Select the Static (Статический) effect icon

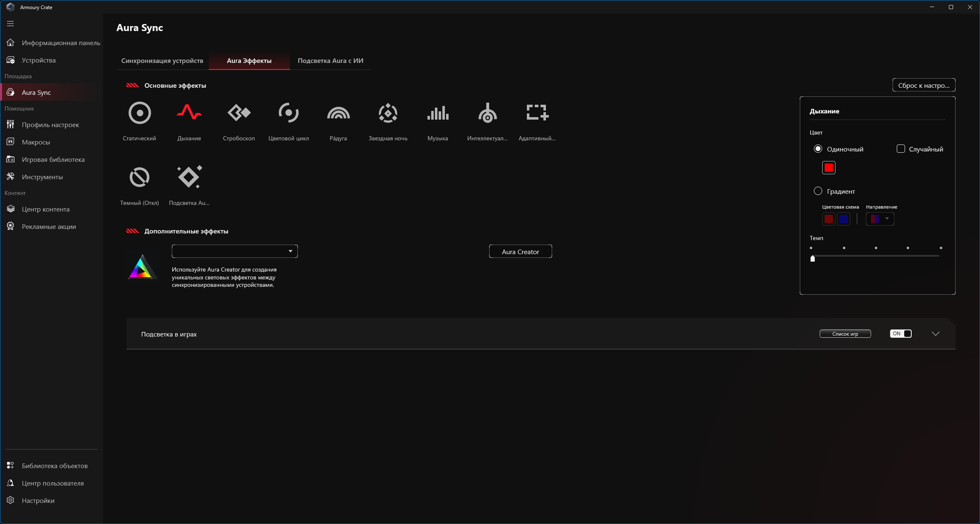coord(140,113)
